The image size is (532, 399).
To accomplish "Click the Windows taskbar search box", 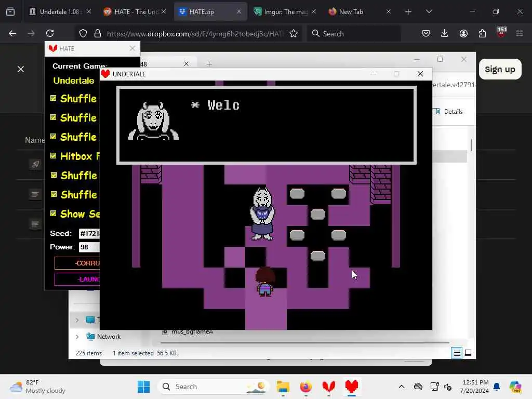I will point(214,387).
